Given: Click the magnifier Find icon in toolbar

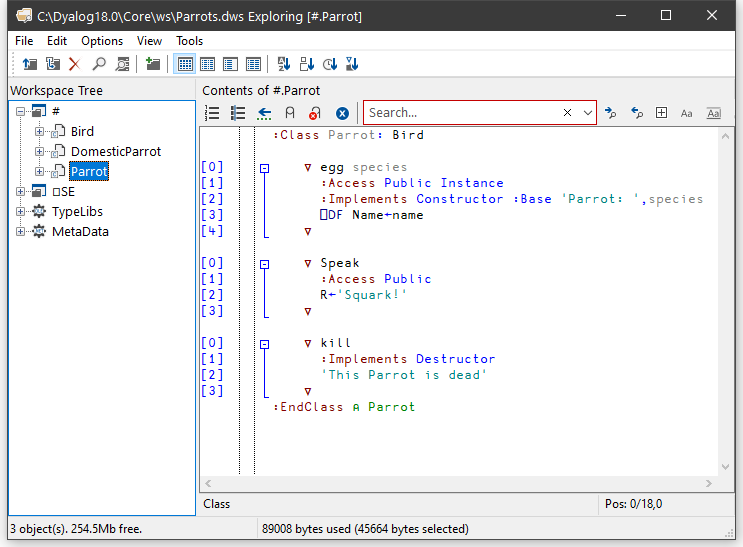Looking at the screenshot, I should (99, 64).
